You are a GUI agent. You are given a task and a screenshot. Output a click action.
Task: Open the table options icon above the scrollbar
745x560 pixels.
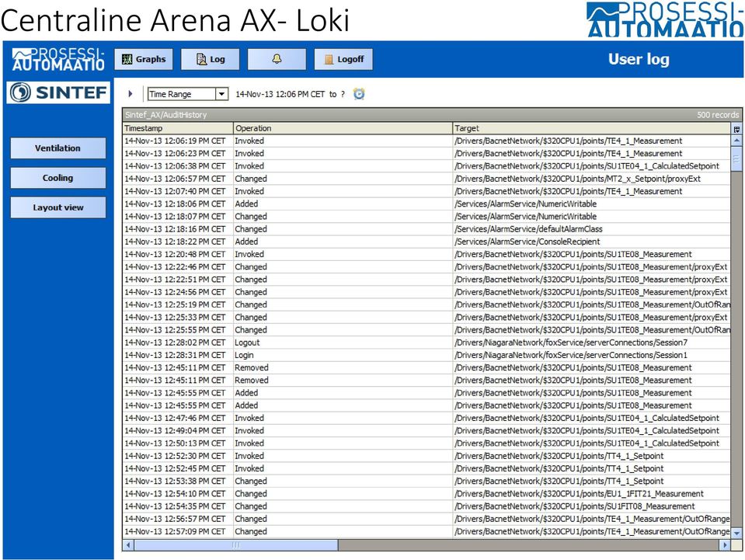[x=736, y=129]
